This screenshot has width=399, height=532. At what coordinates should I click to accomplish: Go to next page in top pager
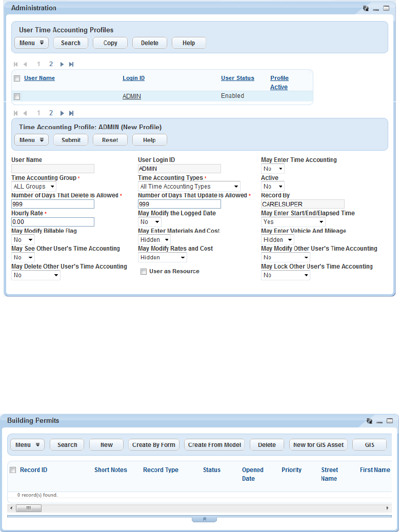coord(62,64)
